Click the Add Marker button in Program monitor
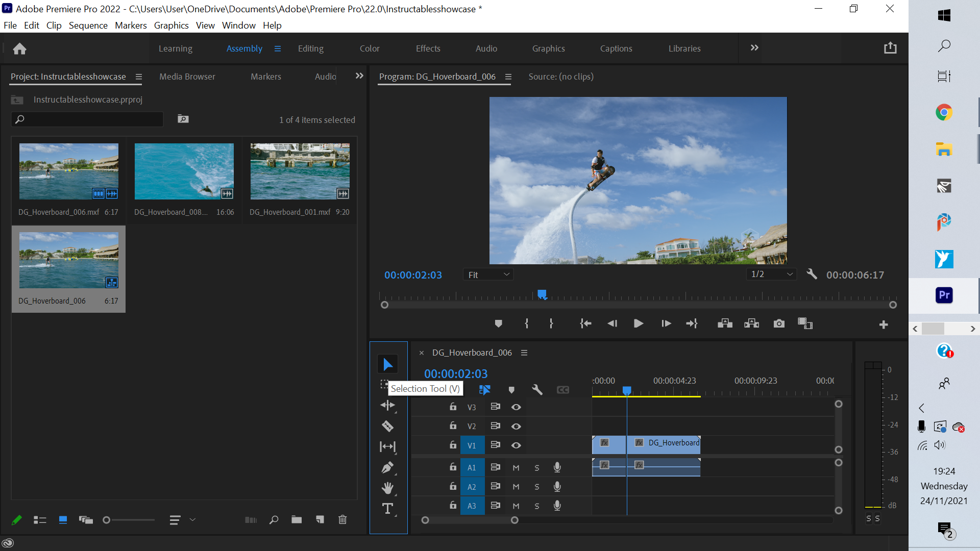Screen dimensions: 980x551 click(499, 323)
